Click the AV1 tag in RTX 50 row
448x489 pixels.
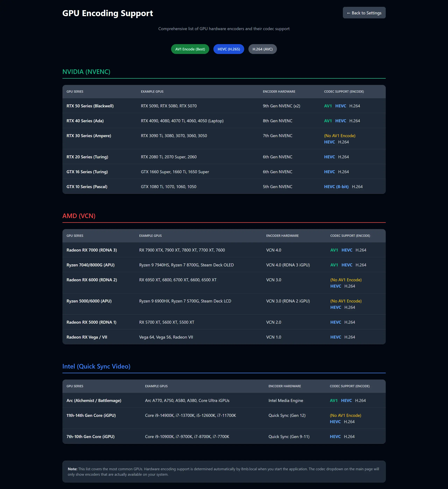(327, 106)
